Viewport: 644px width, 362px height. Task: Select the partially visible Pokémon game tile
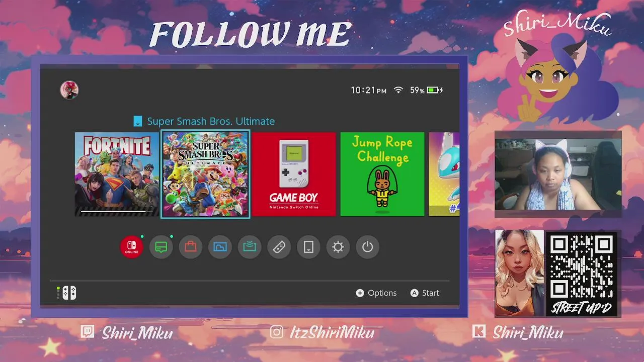(444, 174)
